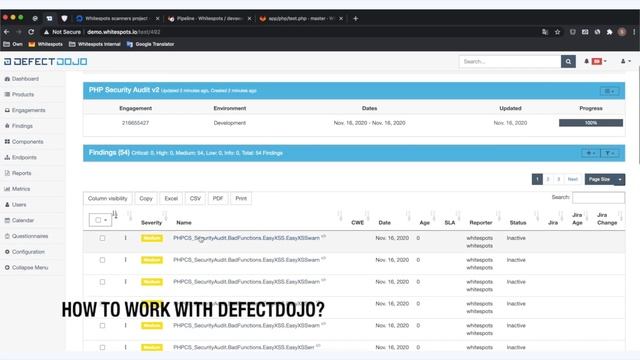Collapse the sidebar menu

[26, 268]
